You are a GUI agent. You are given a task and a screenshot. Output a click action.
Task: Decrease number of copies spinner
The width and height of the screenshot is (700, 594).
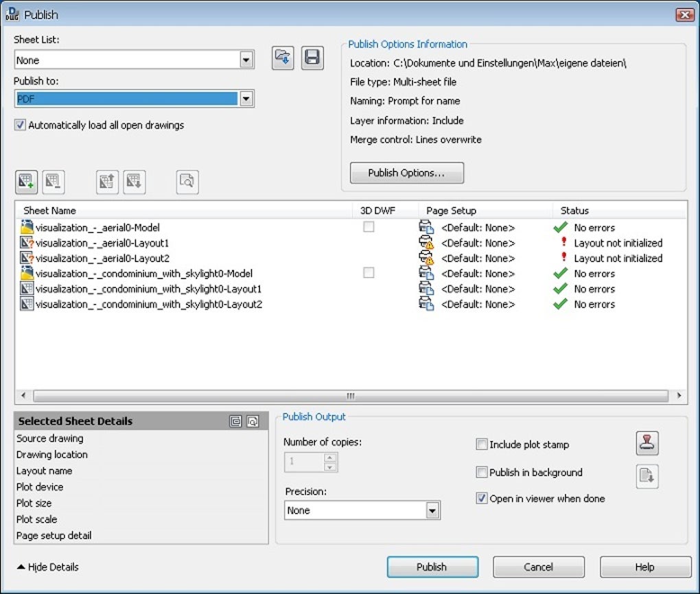tap(329, 467)
